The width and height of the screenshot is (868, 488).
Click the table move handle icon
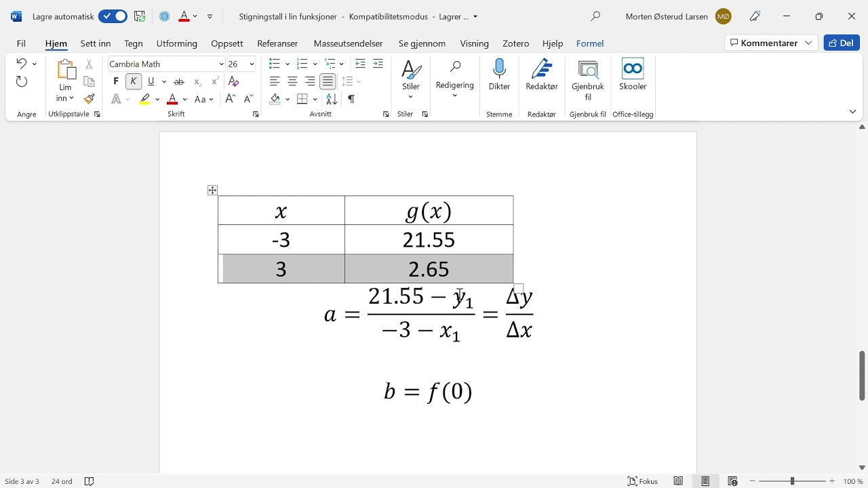(212, 190)
